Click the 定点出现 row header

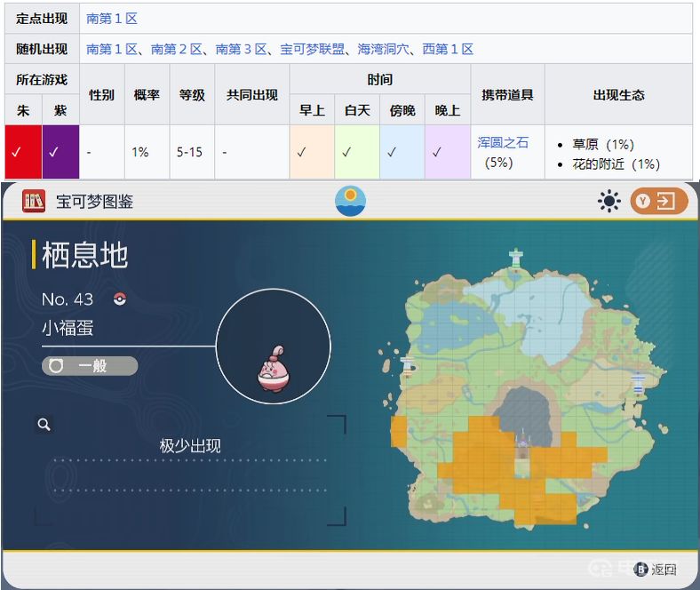(42, 19)
